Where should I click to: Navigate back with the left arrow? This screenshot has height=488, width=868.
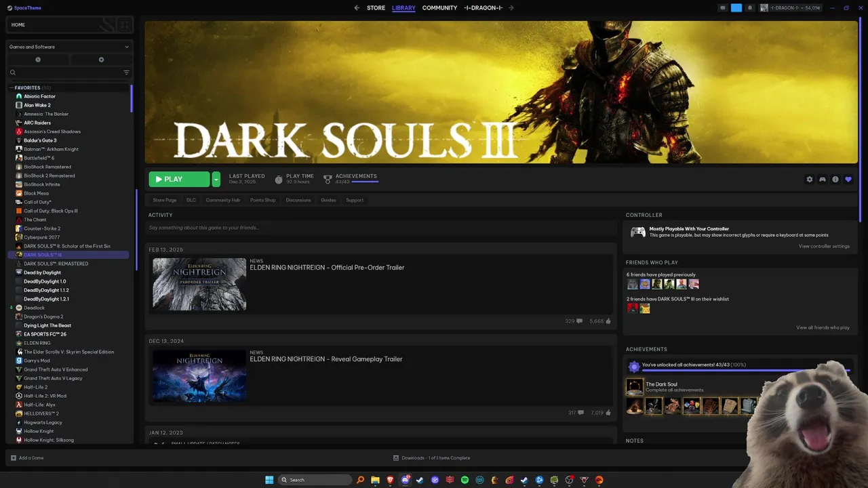coord(357,8)
